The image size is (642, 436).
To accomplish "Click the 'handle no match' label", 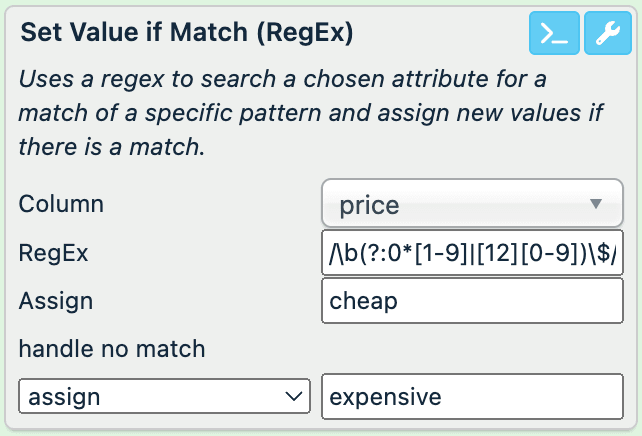I will point(112,349).
